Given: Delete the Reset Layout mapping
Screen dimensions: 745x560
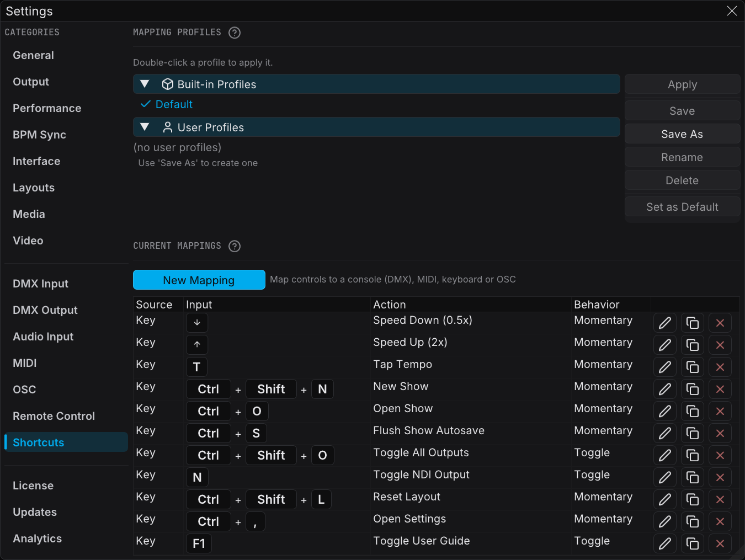Looking at the screenshot, I should click(x=720, y=499).
